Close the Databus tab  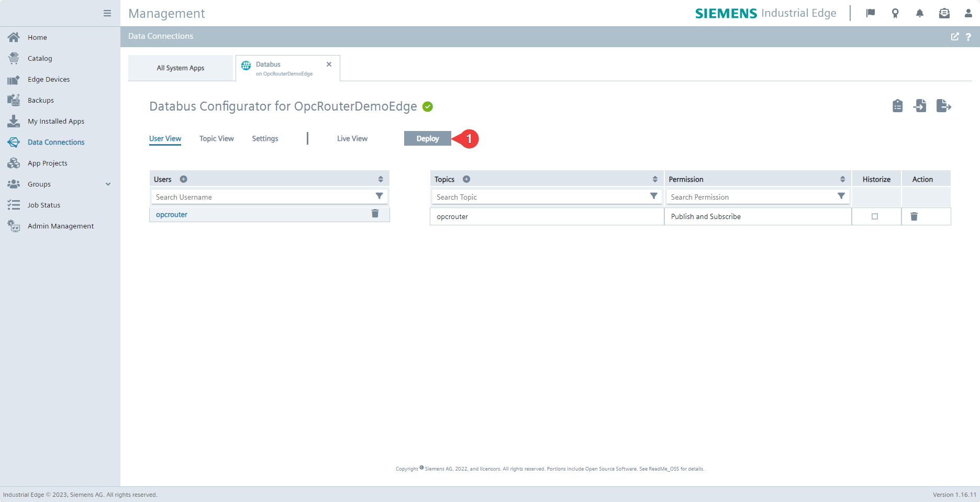tap(329, 64)
